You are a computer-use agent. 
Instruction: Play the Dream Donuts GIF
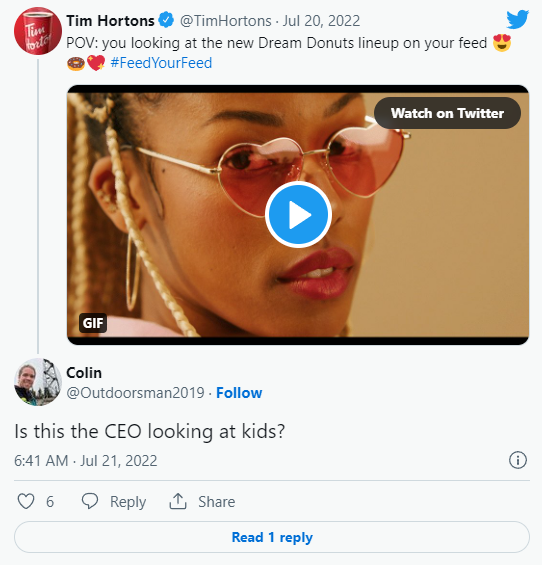click(x=298, y=214)
